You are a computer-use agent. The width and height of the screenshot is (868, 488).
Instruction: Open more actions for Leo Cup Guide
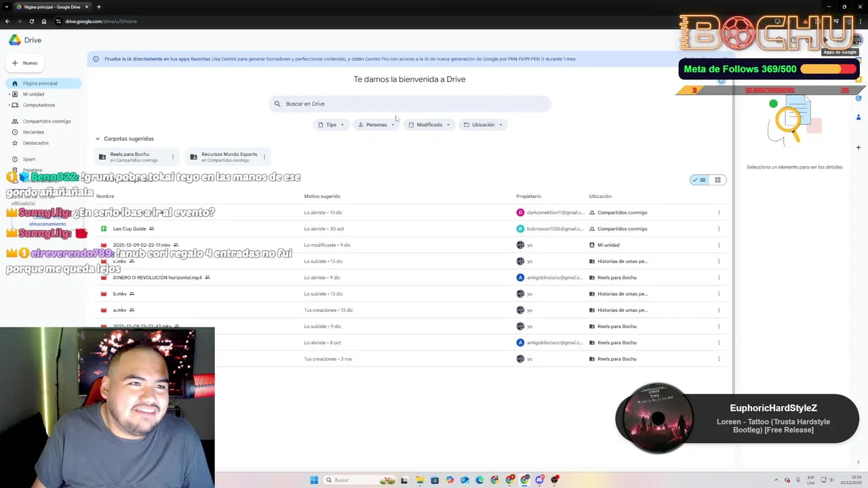coord(719,229)
